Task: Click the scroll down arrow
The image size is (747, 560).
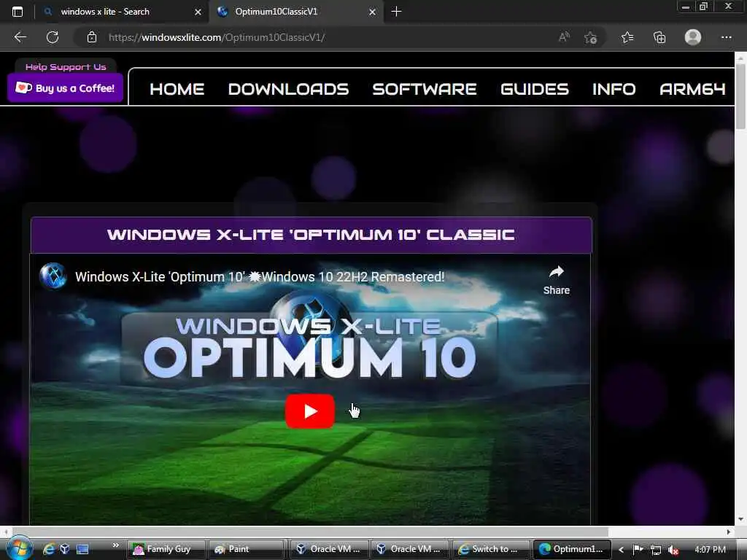Action: (x=740, y=519)
